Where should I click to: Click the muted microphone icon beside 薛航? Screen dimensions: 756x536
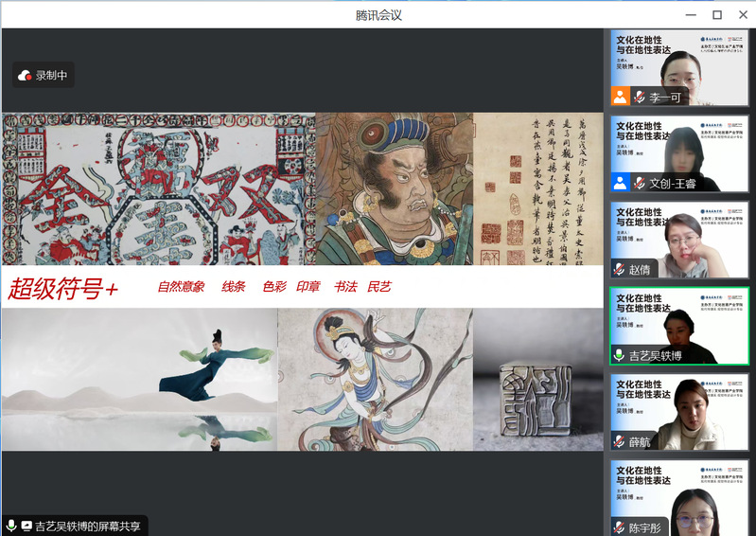coord(619,441)
